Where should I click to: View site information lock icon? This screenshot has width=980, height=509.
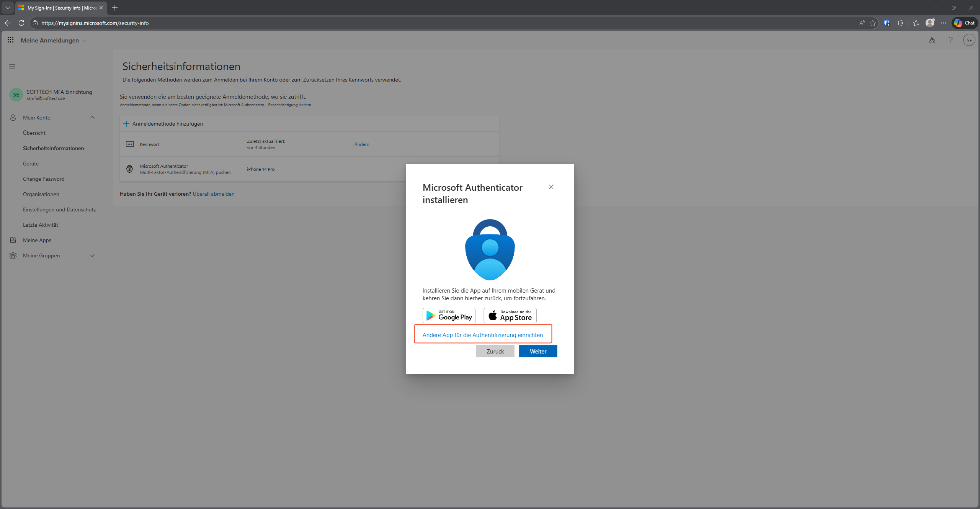35,23
